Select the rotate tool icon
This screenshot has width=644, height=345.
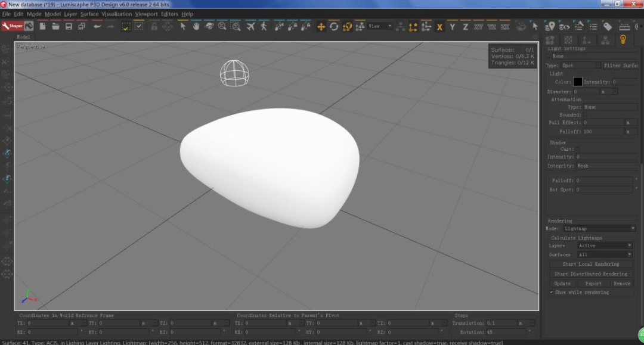334,26
